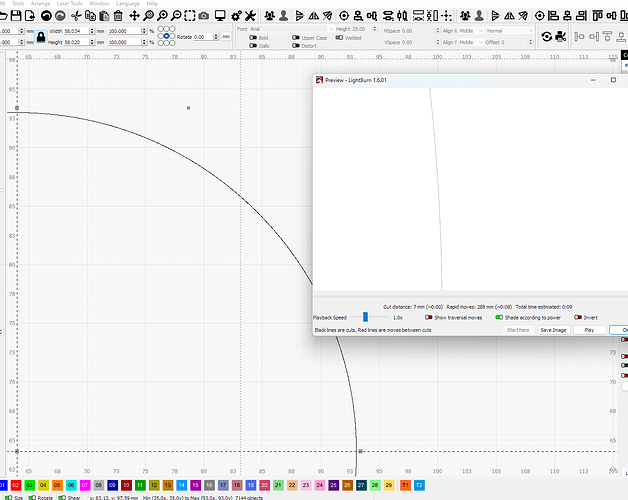Click the Rotate value field
The height and width of the screenshot is (500, 628).
point(203,37)
